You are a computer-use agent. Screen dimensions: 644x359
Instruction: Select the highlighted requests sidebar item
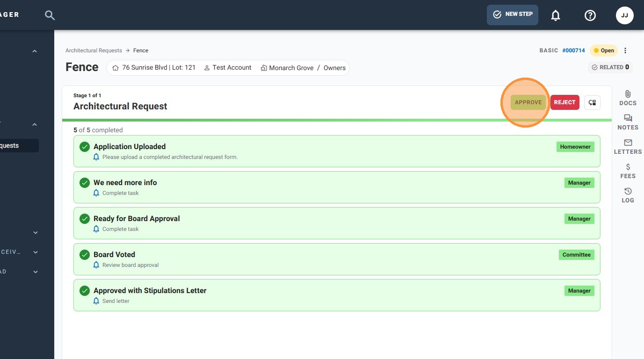point(19,146)
